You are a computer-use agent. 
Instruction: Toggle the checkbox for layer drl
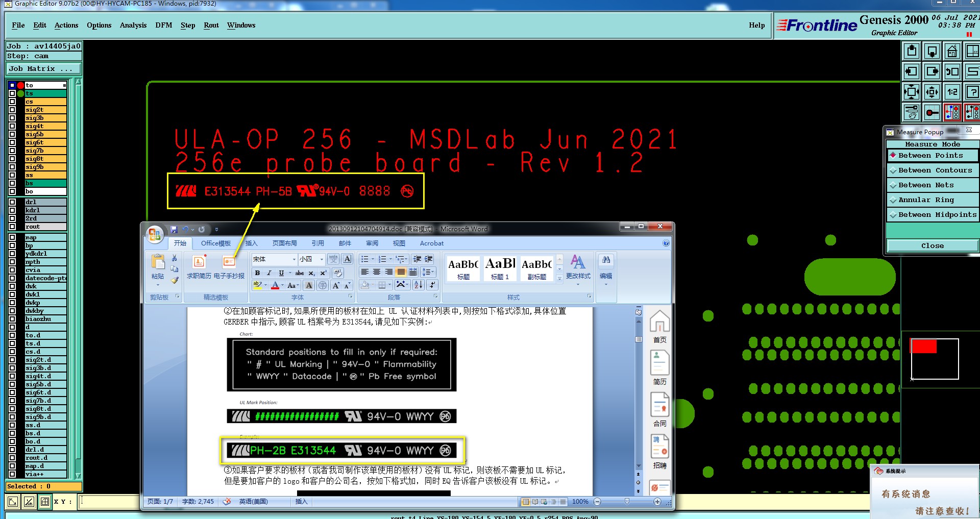[x=12, y=202]
